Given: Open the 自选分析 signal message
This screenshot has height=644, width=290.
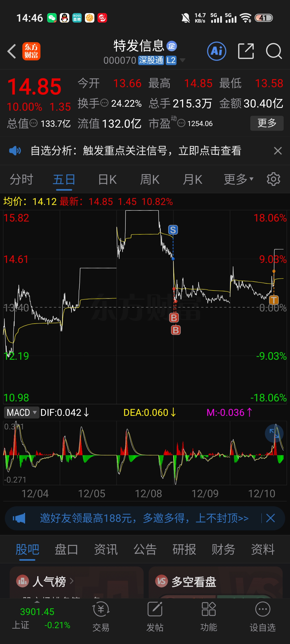Looking at the screenshot, I should click(136, 151).
